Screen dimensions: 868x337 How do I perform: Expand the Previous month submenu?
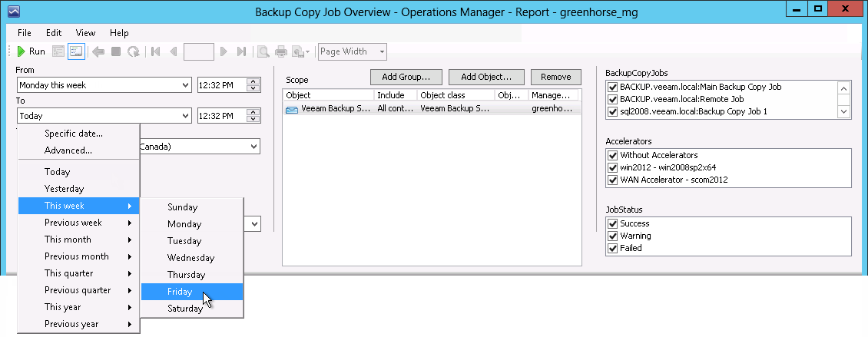78,256
